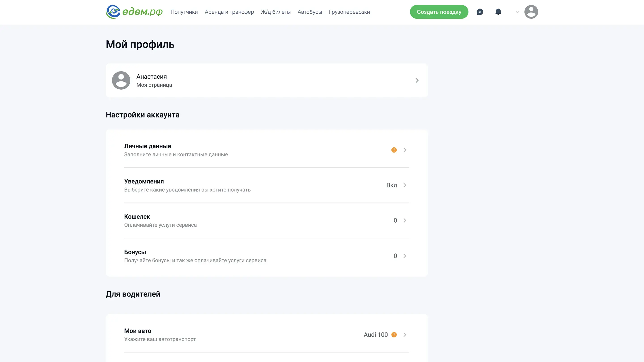
Task: Go to the Попутчики menu item
Action: (x=184, y=12)
